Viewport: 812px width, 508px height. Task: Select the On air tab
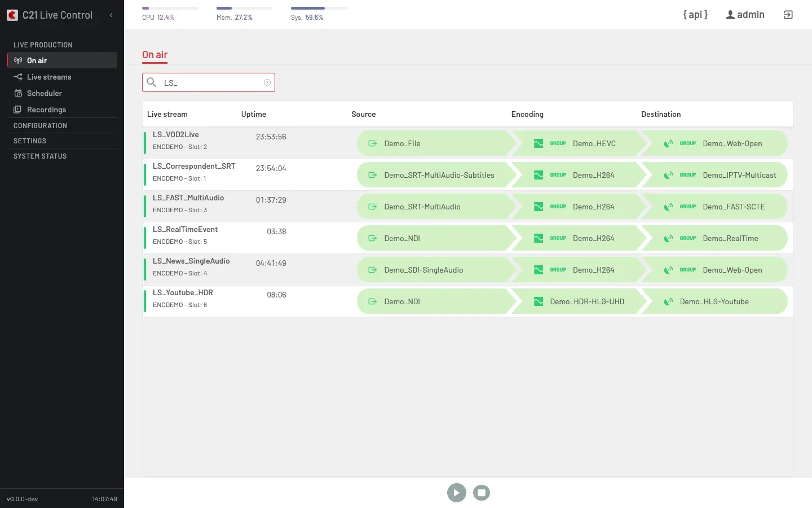tap(155, 55)
